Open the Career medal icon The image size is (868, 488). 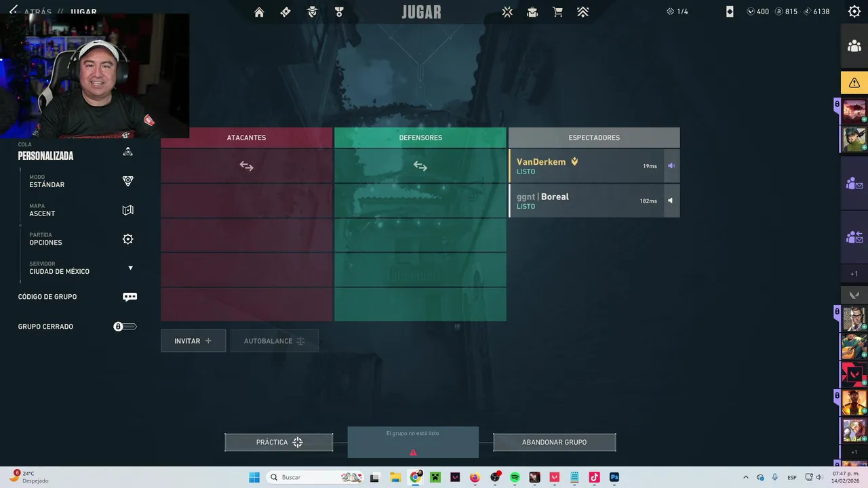(339, 12)
